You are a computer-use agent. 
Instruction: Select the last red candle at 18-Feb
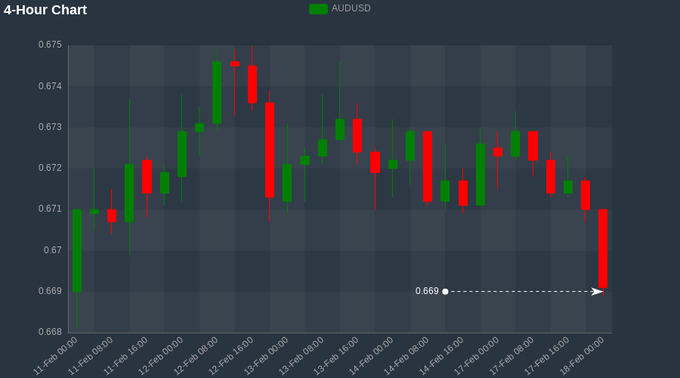click(603, 248)
